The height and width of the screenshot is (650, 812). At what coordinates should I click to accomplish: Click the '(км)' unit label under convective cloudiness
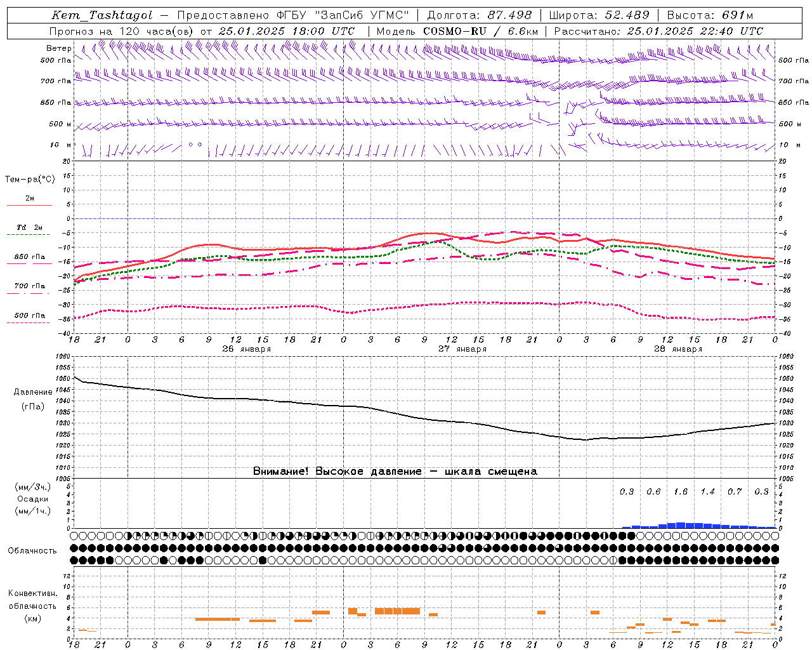pos(32,618)
